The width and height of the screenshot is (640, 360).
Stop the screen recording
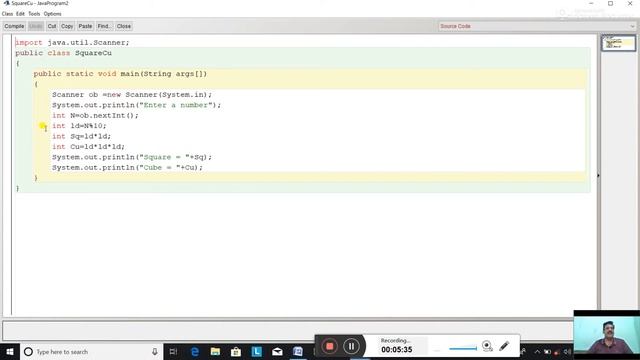click(x=329, y=347)
